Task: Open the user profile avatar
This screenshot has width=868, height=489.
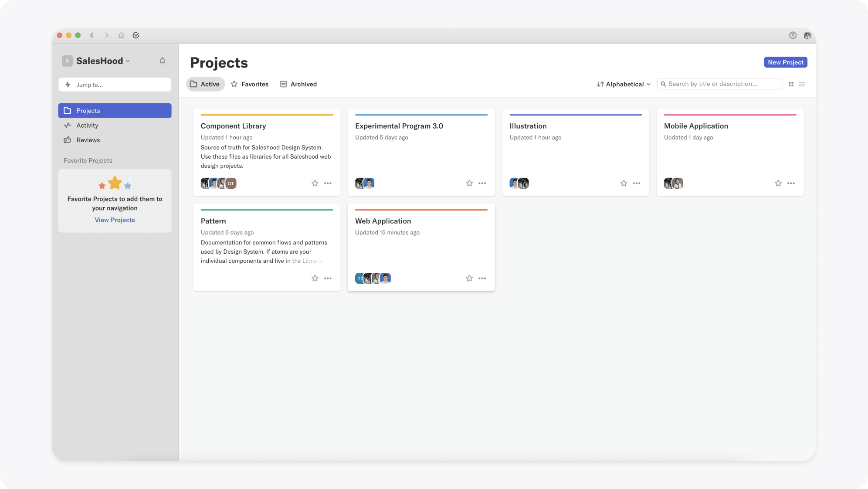Action: 807,35
